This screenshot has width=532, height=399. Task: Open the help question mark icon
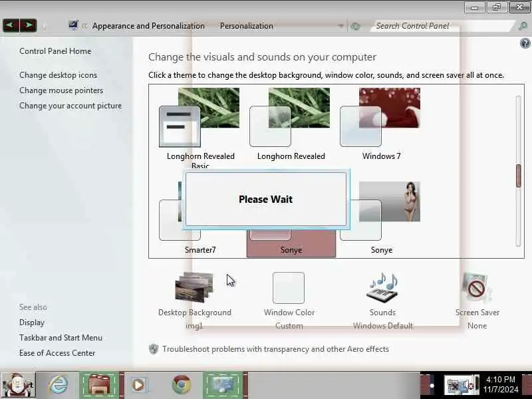525,43
